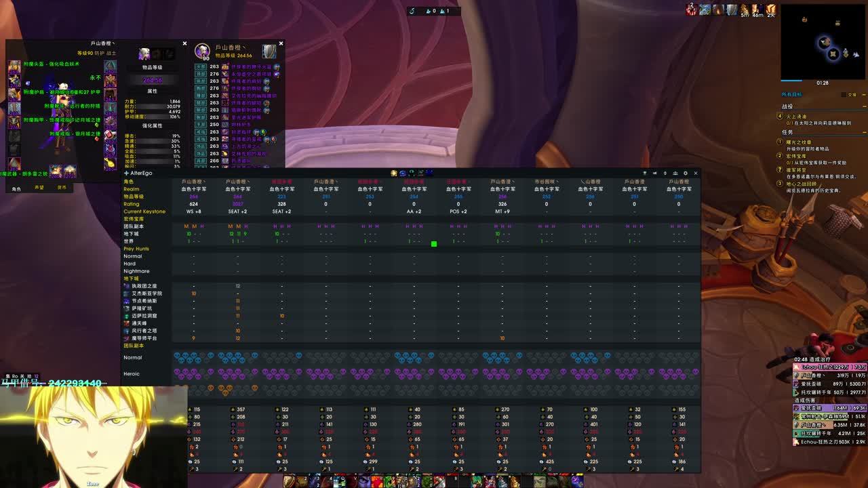Click the Windrunner Spire dungeon icon
Image resolution: width=868 pixels, height=488 pixels.
point(126,331)
